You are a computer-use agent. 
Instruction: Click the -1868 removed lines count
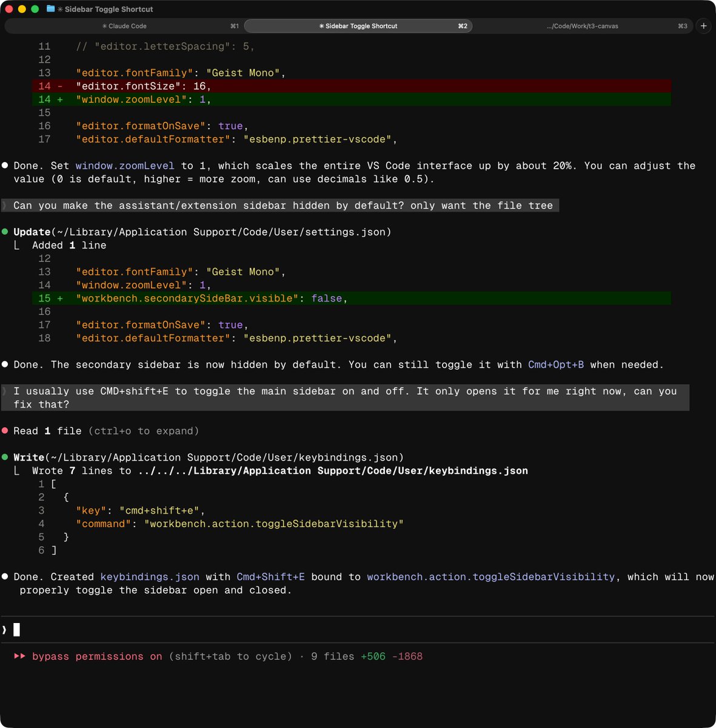407,656
